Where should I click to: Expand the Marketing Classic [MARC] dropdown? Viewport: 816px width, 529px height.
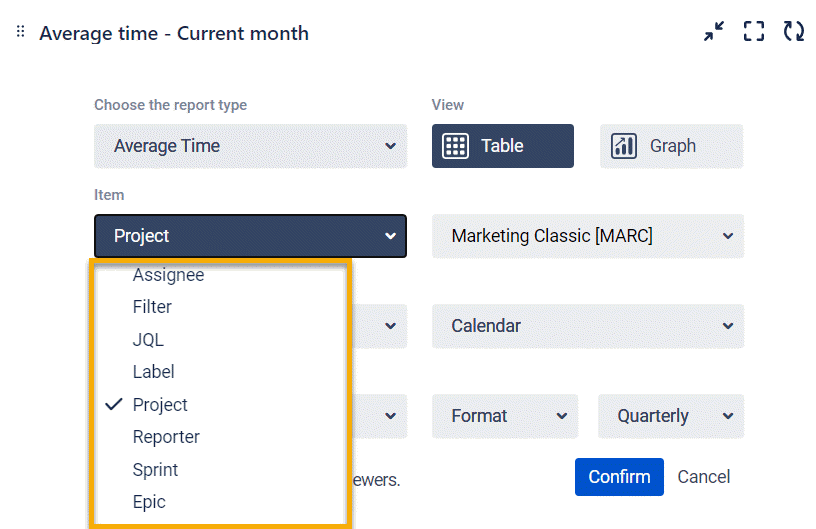tap(588, 236)
